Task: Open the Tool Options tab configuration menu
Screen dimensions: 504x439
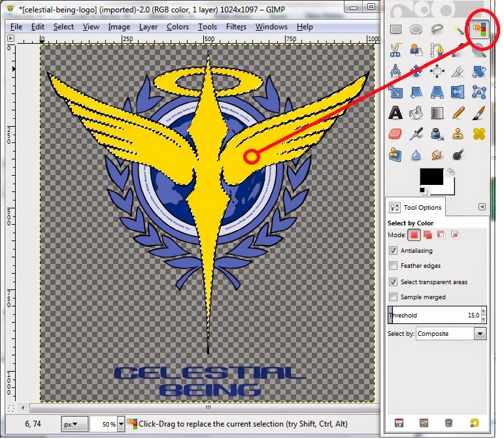Action: 482,207
